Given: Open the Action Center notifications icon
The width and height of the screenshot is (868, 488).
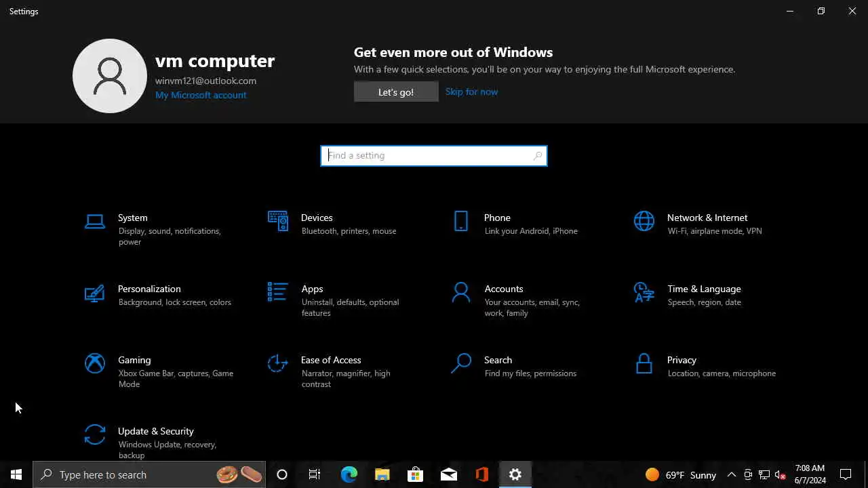Looking at the screenshot, I should click(x=846, y=474).
